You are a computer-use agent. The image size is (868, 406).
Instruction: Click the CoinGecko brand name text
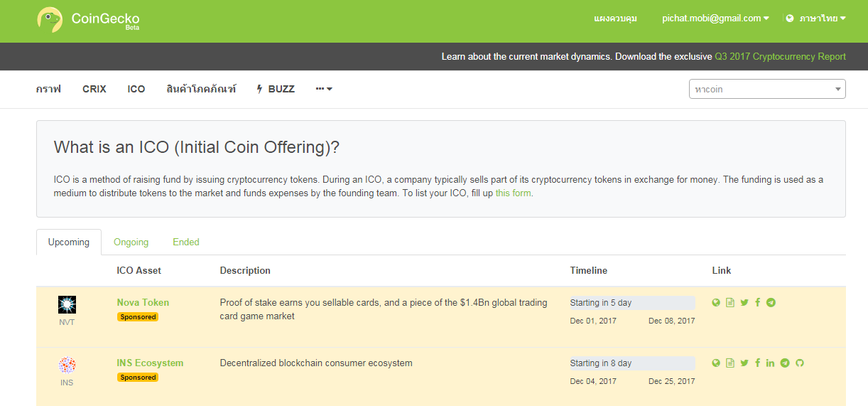pos(106,18)
